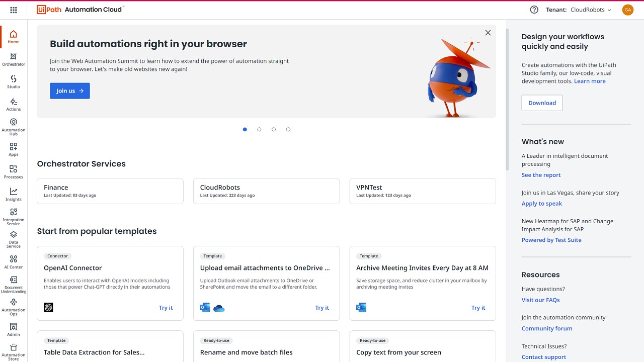
Task: Open the app launcher grid icon
Action: [x=14, y=10]
